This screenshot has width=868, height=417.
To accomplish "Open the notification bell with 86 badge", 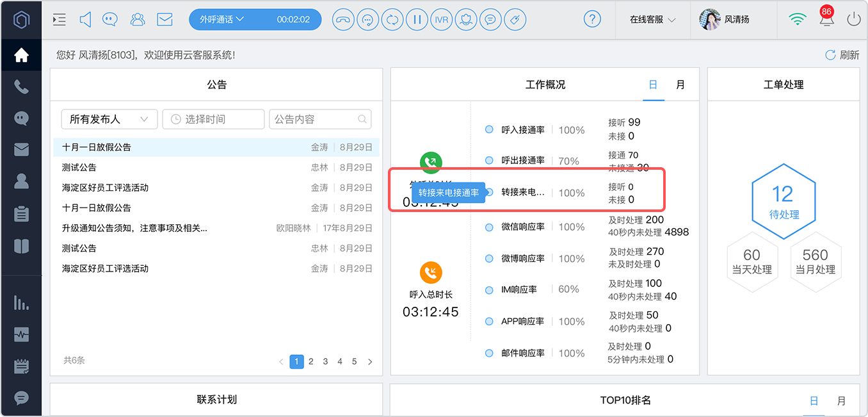I will 826,17.
